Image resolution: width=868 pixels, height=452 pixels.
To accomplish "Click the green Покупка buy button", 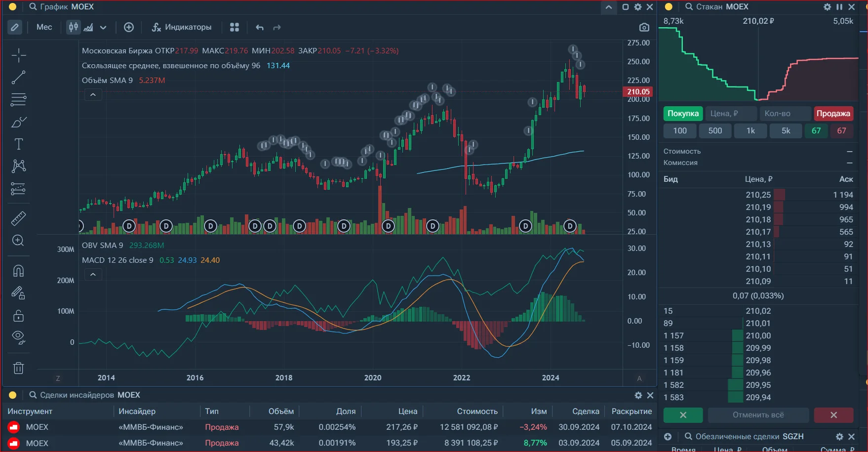I will coord(683,114).
